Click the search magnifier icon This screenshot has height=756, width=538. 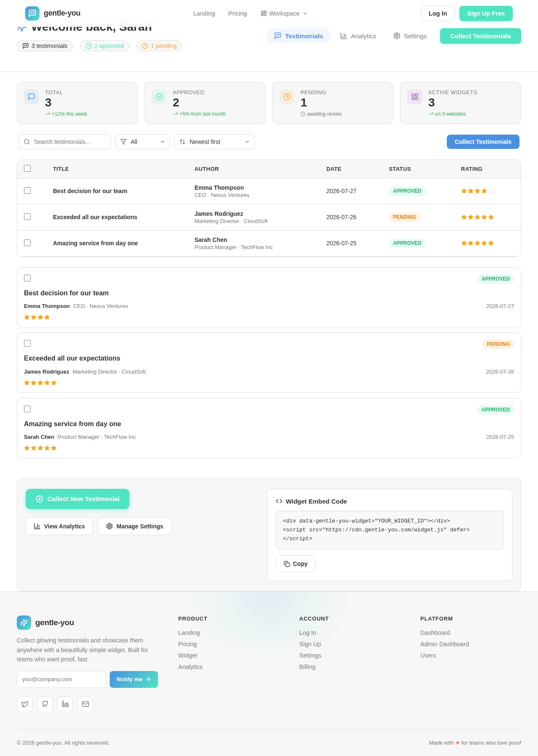click(x=27, y=142)
